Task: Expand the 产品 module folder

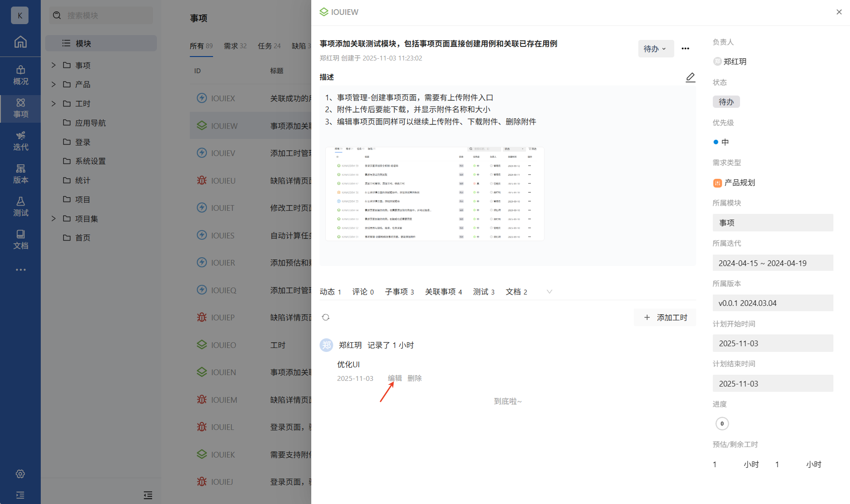Action: point(53,84)
